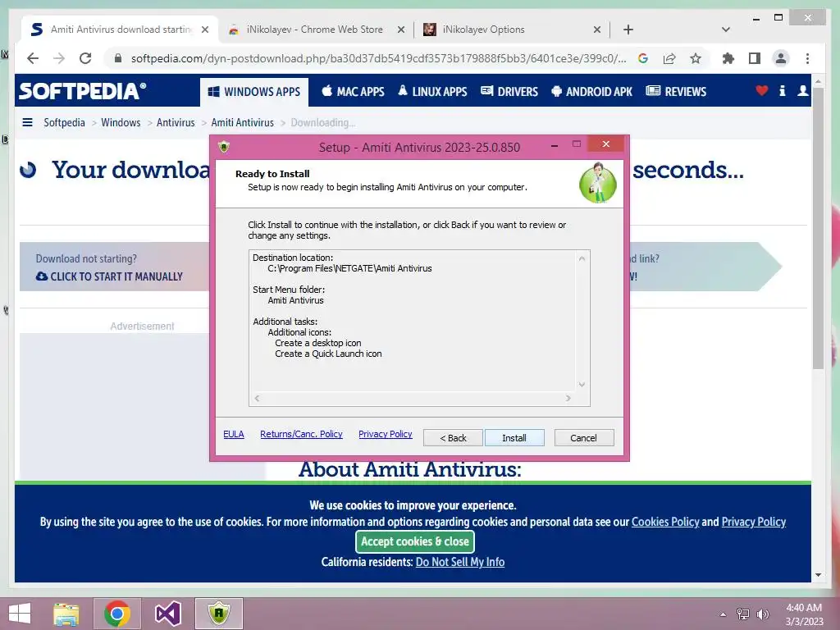Click the 'Create a Quick Launch icon' line
This screenshot has width=840, height=630.
pos(328,354)
